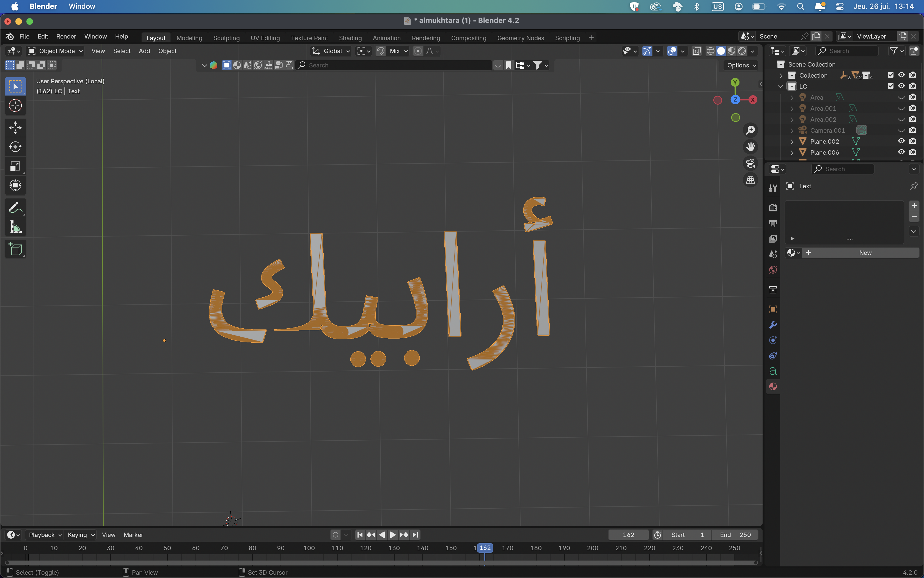Switch orthographic/perspective grid icon
The height and width of the screenshot is (578, 924).
coord(751,180)
